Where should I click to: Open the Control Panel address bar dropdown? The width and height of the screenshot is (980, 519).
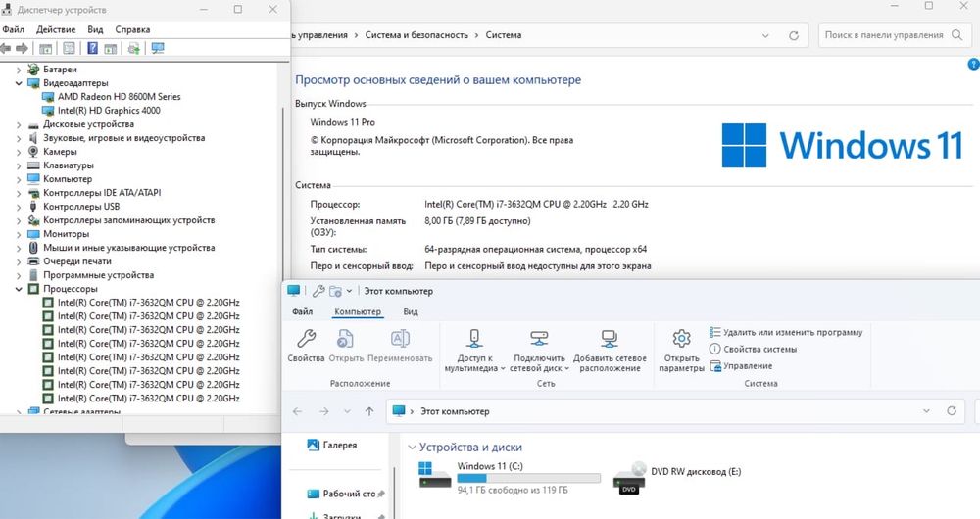pos(765,35)
